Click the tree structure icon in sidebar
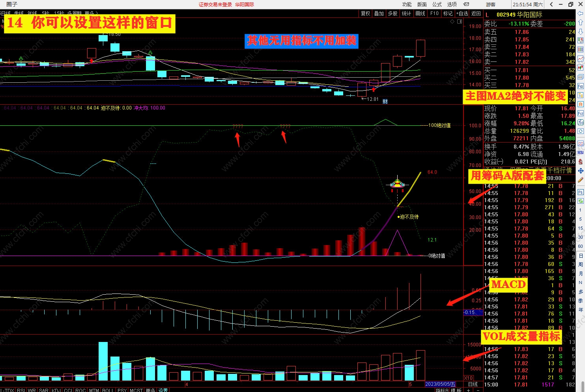Viewport: 585px width, 392px height. point(581,95)
